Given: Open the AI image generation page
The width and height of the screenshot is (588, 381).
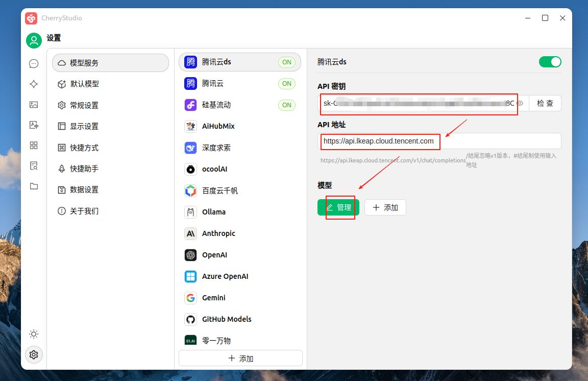Looking at the screenshot, I should tap(34, 104).
